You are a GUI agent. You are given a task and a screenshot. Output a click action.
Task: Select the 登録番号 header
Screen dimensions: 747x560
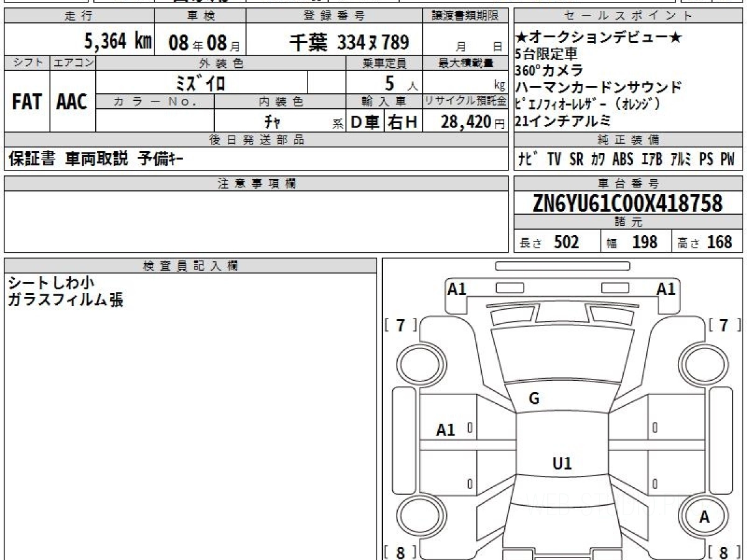pyautogui.click(x=335, y=16)
